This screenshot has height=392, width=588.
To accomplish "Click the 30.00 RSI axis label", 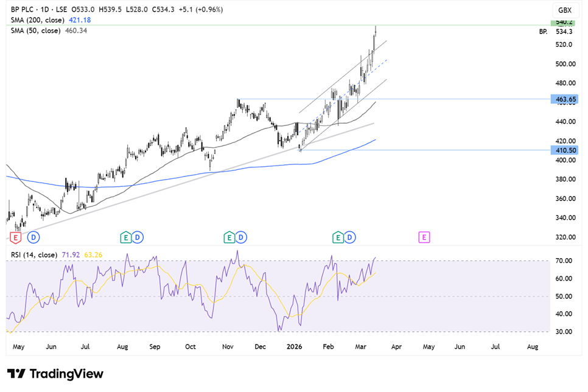I will [564, 332].
